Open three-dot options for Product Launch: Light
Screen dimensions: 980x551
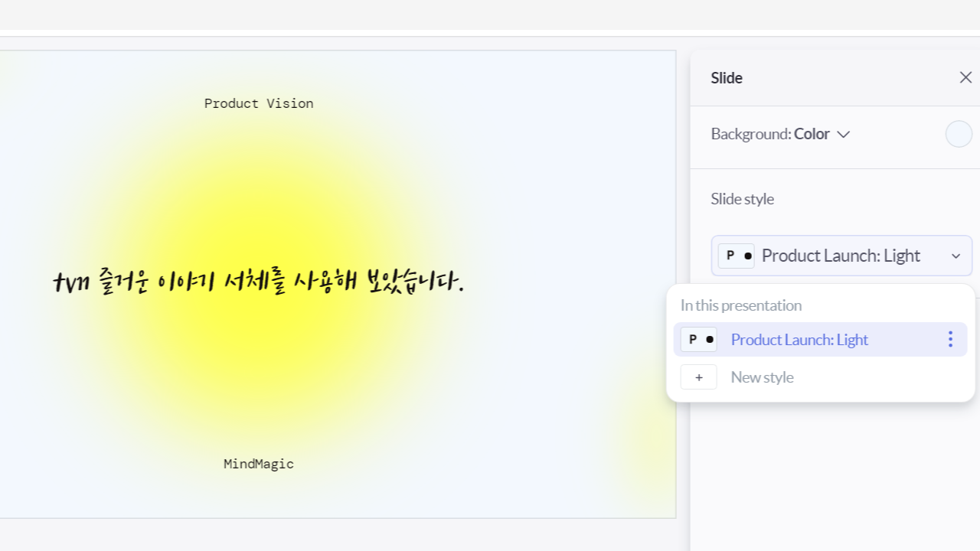click(950, 339)
